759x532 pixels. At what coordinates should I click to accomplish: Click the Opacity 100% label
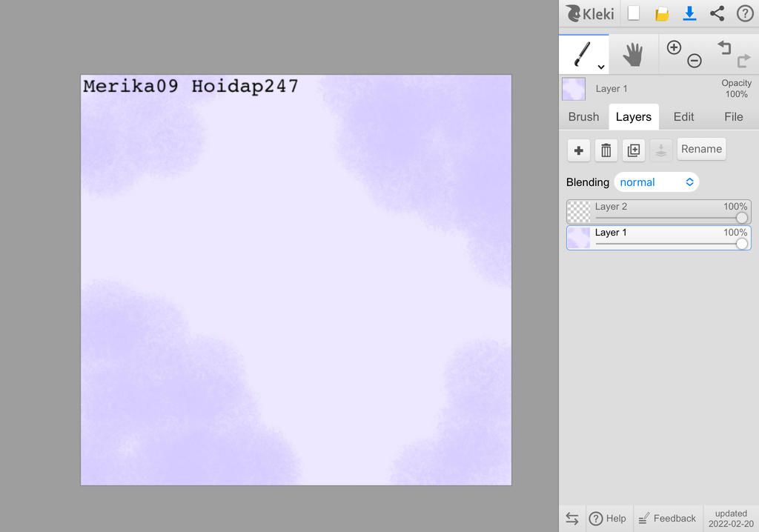736,89
